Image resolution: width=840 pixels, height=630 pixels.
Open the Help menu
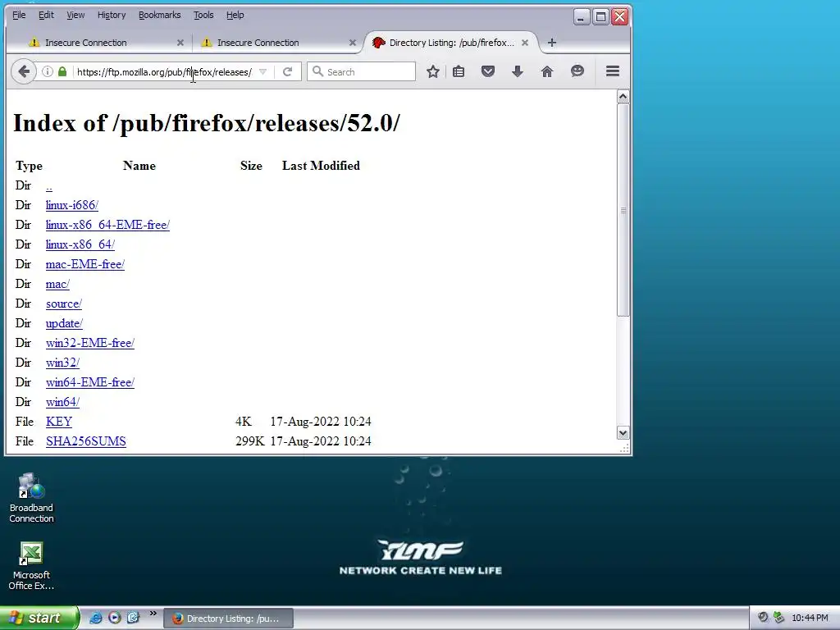click(x=235, y=15)
